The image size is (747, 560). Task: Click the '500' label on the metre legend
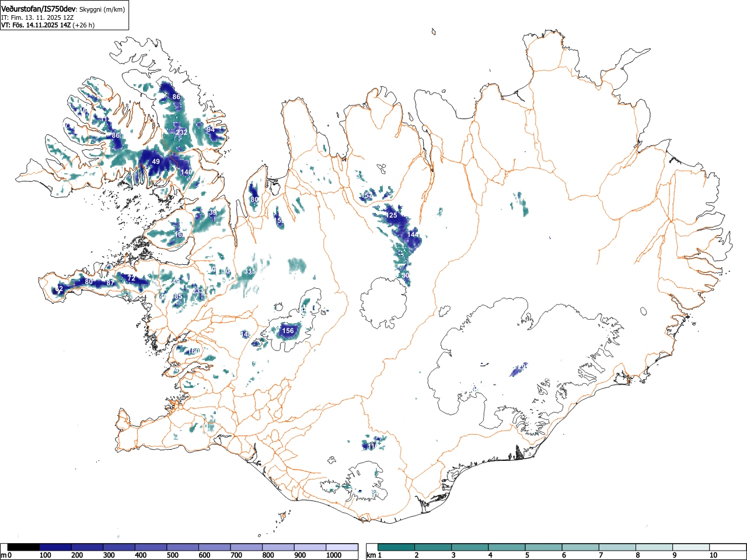coord(173,555)
